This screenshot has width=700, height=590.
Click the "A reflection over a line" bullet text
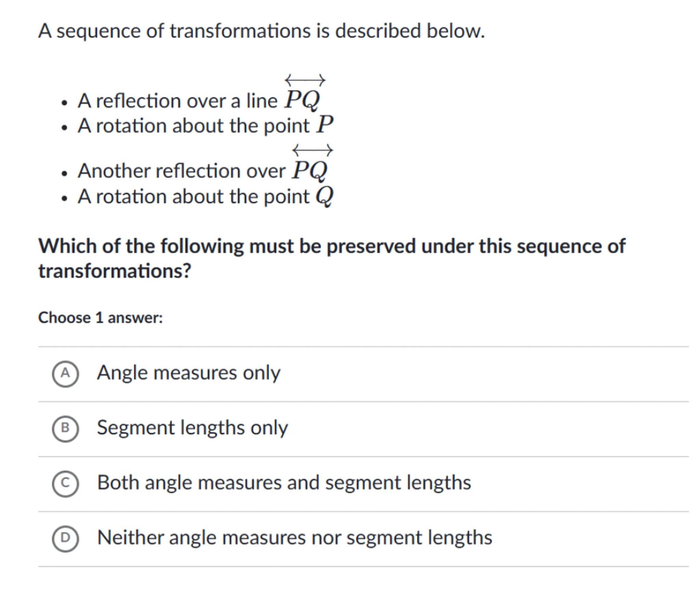click(x=177, y=101)
